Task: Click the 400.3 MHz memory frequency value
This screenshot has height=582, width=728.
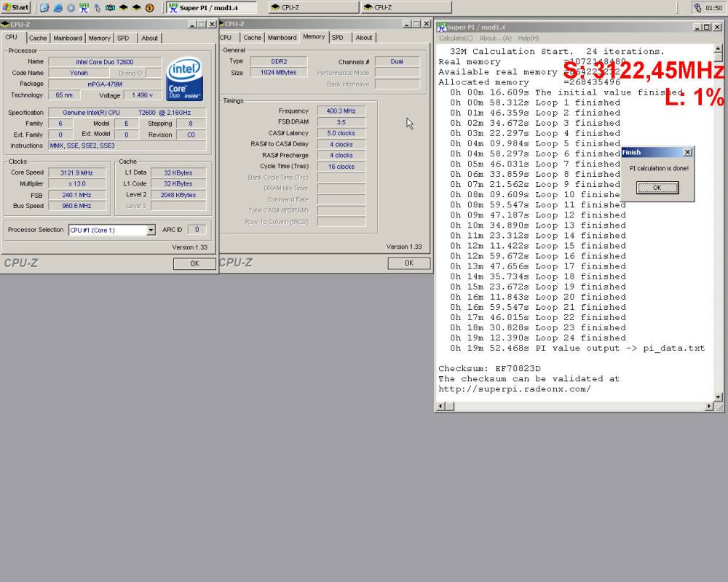Action: [341, 111]
